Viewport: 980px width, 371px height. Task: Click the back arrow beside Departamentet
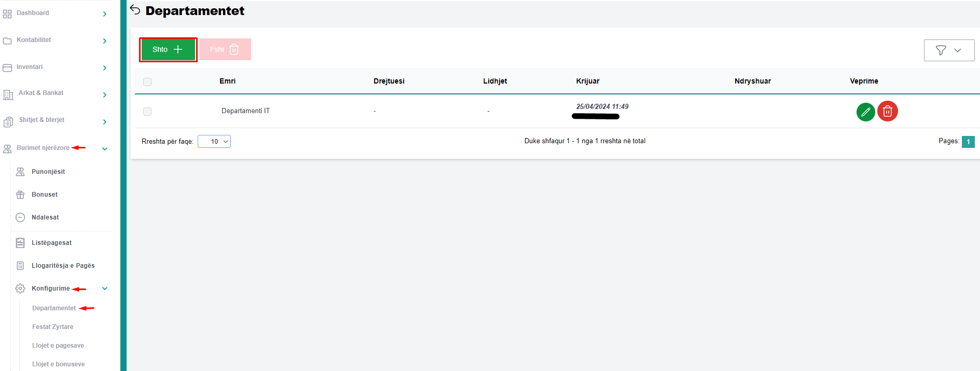pos(135,10)
